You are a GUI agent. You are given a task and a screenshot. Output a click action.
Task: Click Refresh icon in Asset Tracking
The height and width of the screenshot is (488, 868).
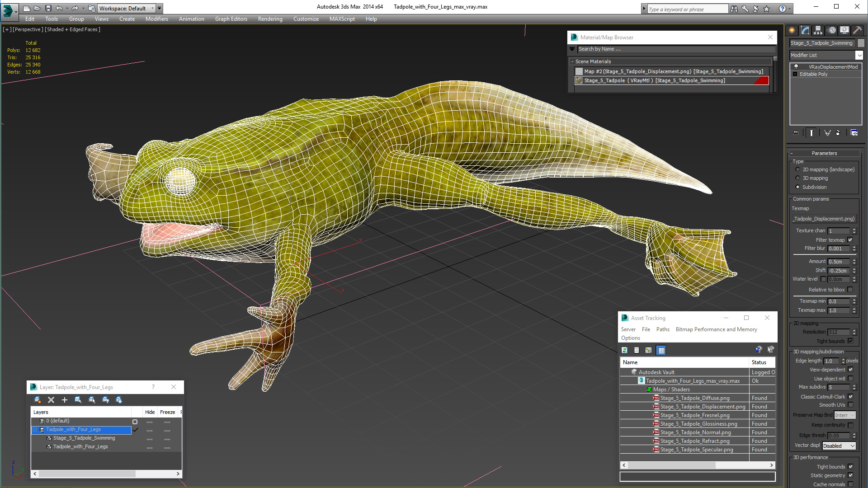pos(624,350)
